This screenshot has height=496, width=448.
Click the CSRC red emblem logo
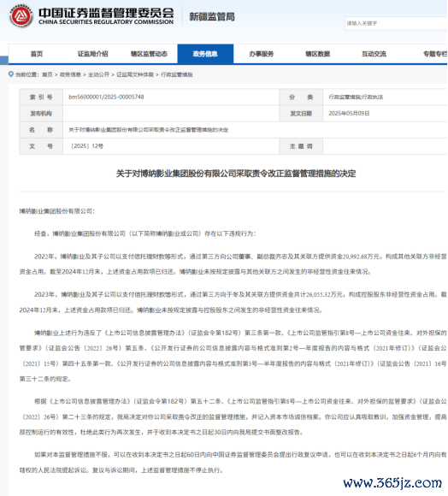tap(21, 15)
